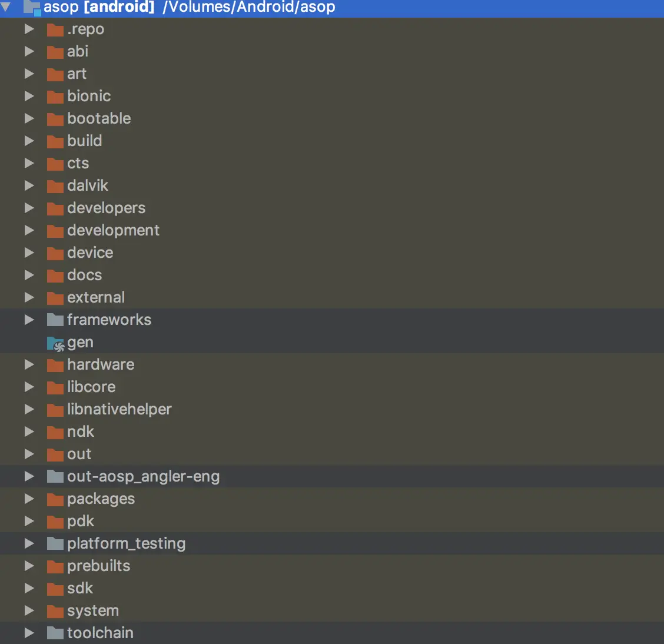Select the "platform_testing" folder name
664x644 pixels.
(x=126, y=544)
